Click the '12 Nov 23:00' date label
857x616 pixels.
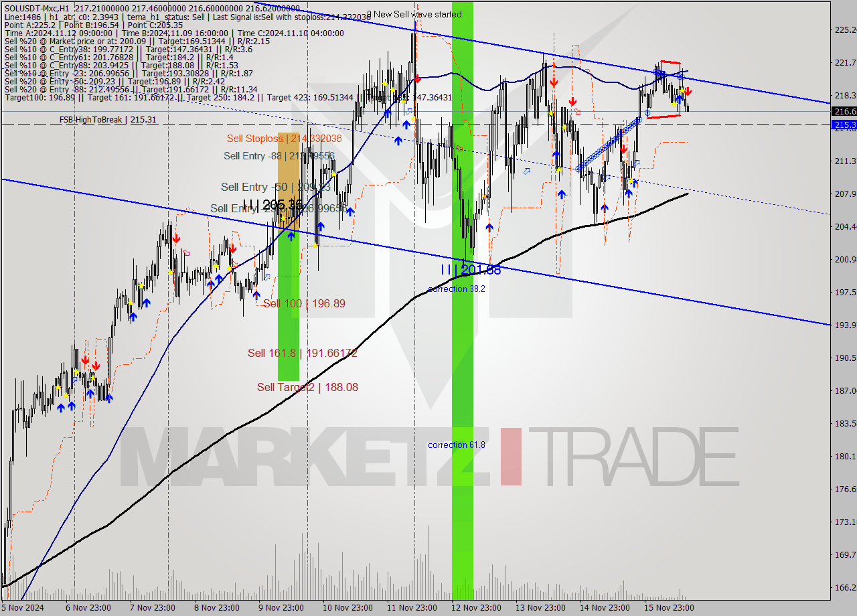(x=477, y=608)
